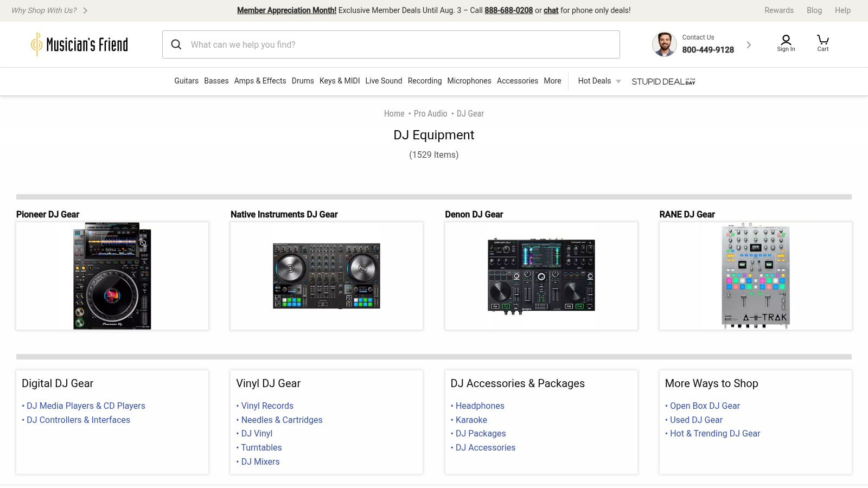Open Native Instruments DJ Gear image
The image size is (868, 488).
pyautogui.click(x=327, y=276)
